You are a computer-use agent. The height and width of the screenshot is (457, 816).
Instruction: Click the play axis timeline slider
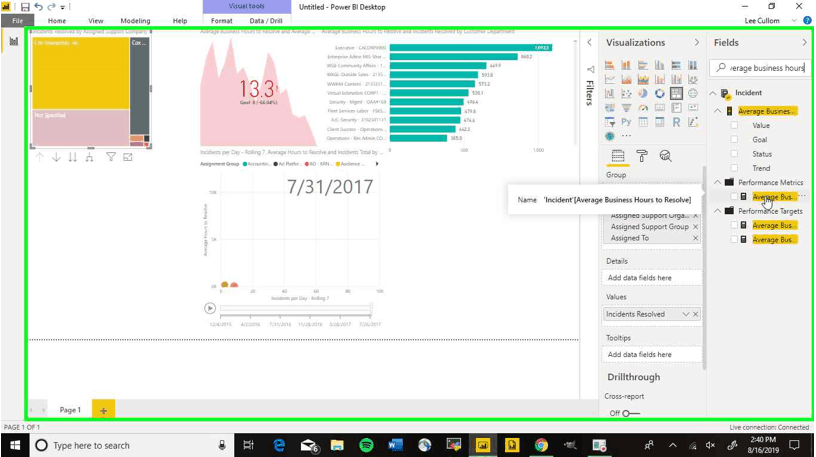coord(296,308)
